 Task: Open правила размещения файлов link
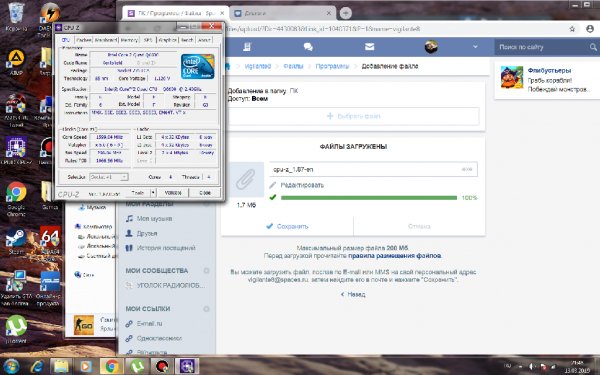click(395, 256)
